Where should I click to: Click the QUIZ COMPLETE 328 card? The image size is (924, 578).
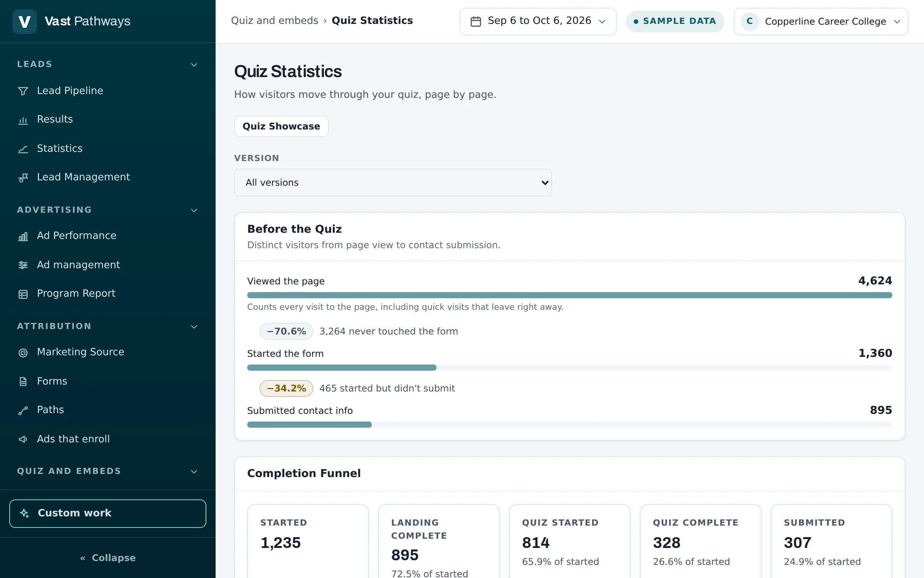(701, 541)
